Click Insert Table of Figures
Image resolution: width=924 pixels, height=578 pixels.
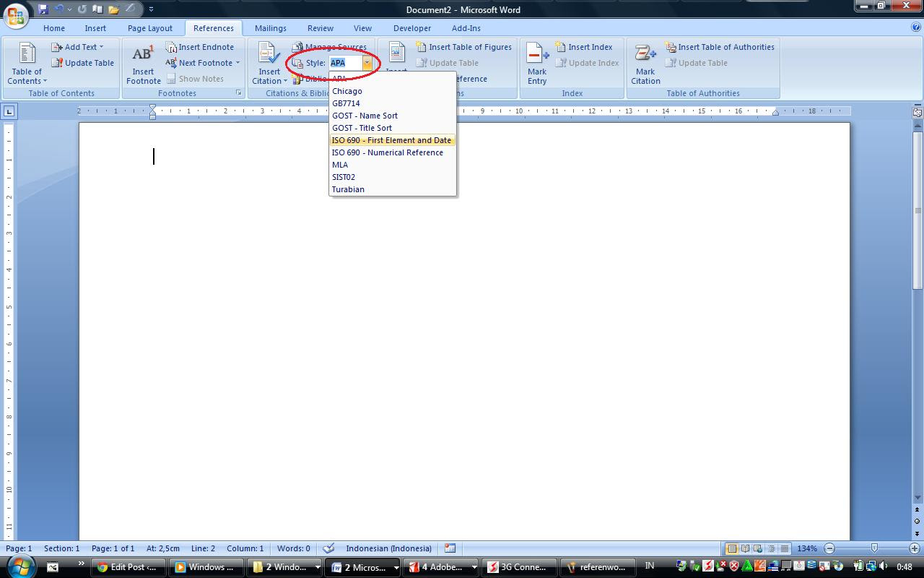click(463, 47)
